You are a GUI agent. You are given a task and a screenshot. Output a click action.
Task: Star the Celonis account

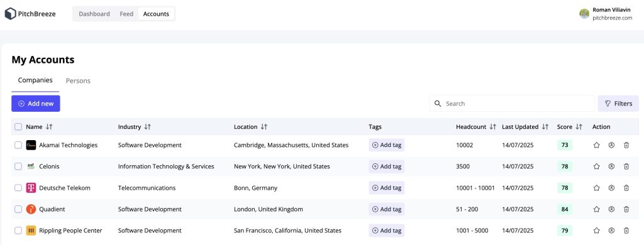tap(596, 166)
